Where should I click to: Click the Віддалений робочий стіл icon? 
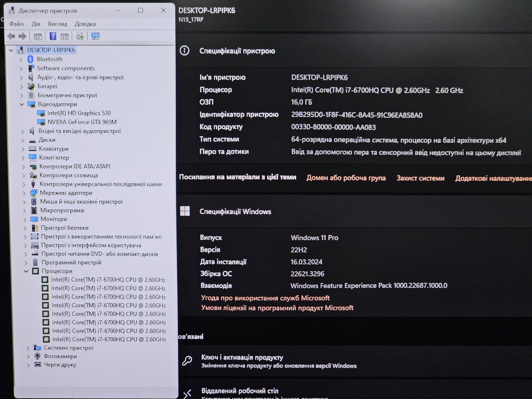tap(187, 394)
